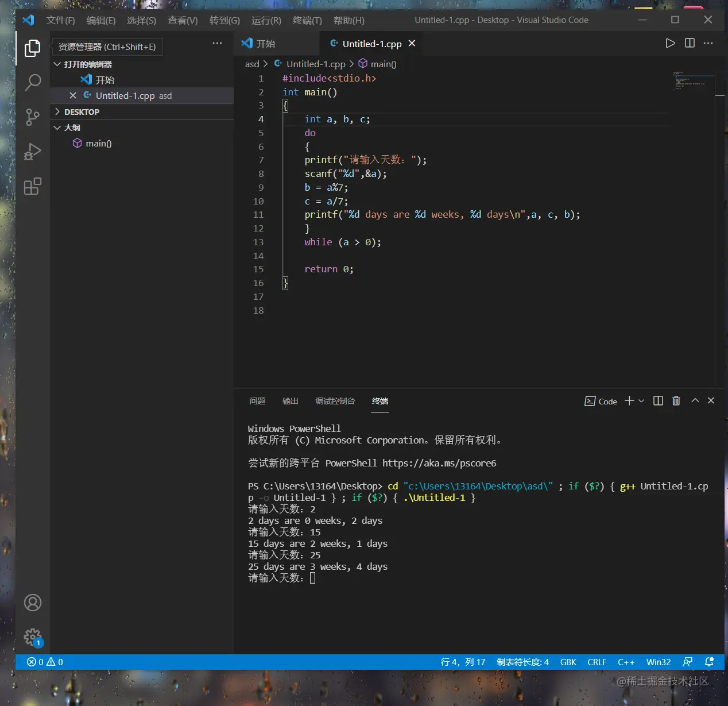Viewport: 728px width, 706px height.
Task: Open the new terminal launch profile dropdown
Action: [641, 401]
